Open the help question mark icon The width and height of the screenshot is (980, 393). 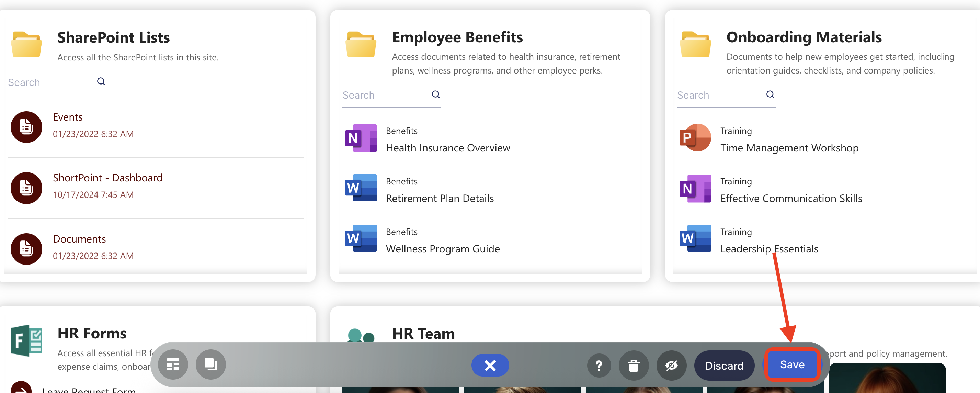pos(599,365)
